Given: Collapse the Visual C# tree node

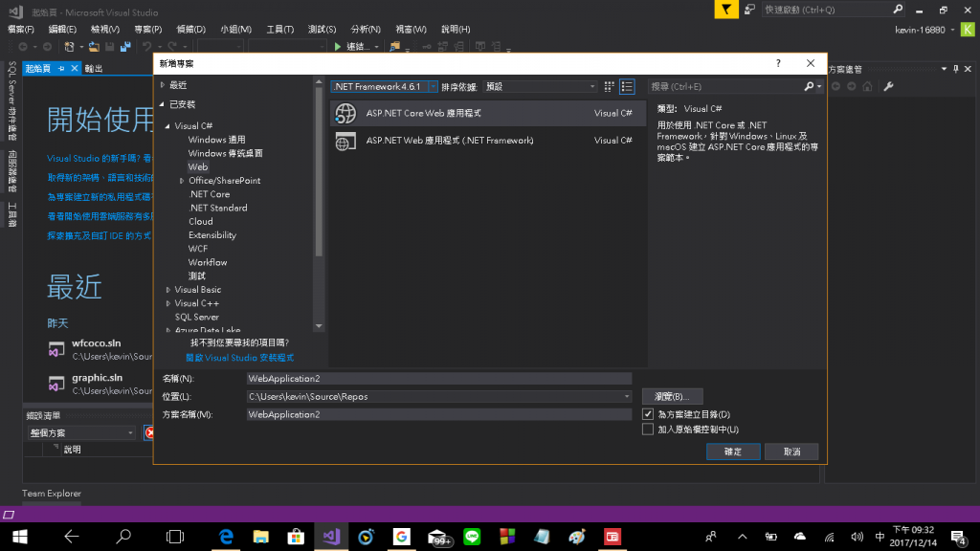Looking at the screenshot, I should point(167,126).
